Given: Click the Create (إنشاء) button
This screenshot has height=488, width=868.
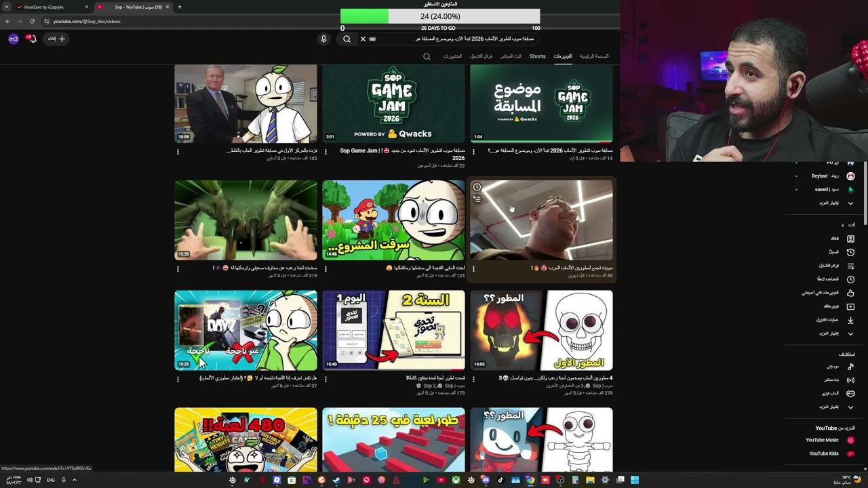Looking at the screenshot, I should (57, 39).
